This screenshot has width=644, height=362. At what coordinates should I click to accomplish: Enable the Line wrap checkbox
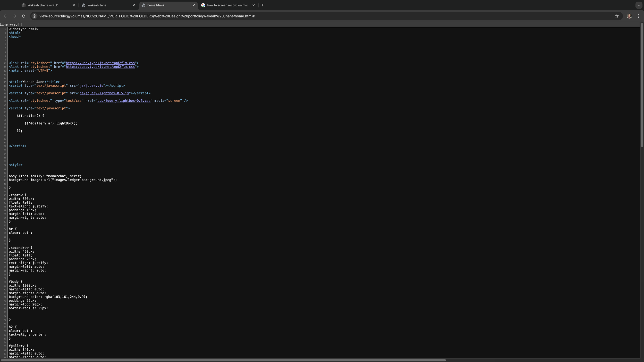tap(20, 24)
